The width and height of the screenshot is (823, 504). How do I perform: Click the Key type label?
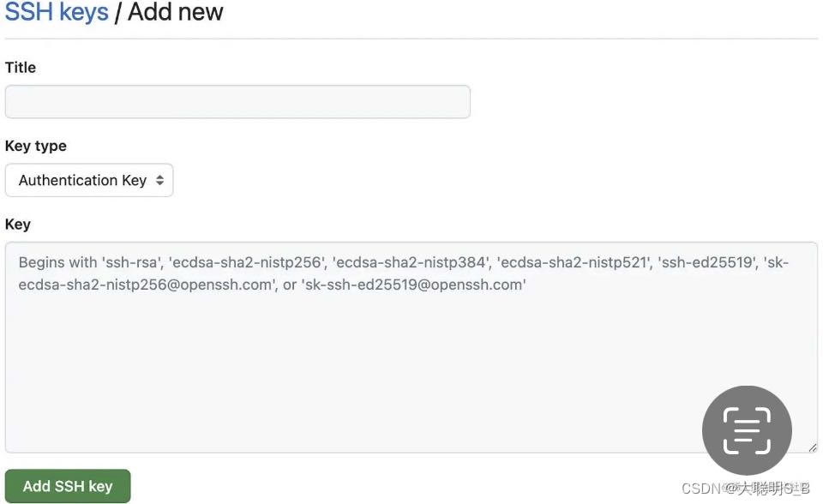pyautogui.click(x=35, y=146)
